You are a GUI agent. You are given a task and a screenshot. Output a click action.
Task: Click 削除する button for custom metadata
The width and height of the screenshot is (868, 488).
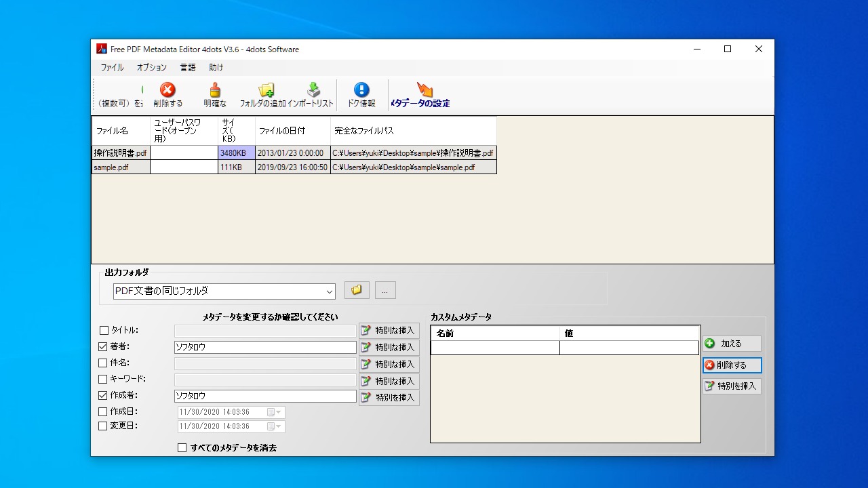[732, 365]
